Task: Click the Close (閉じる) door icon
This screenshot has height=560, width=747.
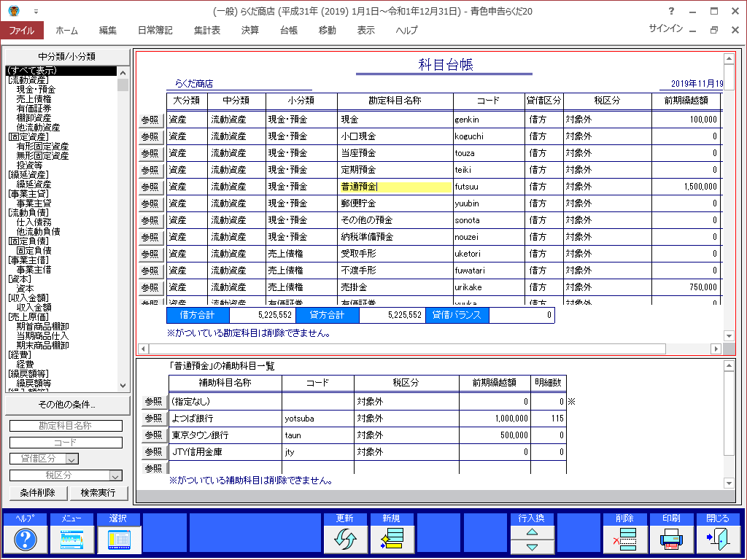Action: click(x=718, y=540)
